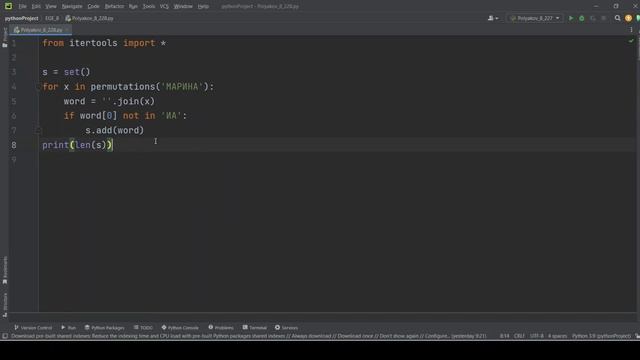Click the print(len(s)) statement
640x360 pixels.
click(77, 145)
